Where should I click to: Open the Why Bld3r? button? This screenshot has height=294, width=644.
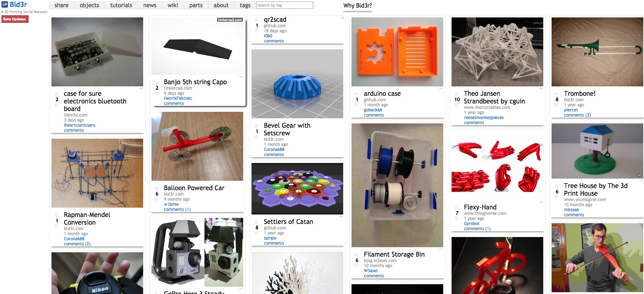coord(357,5)
